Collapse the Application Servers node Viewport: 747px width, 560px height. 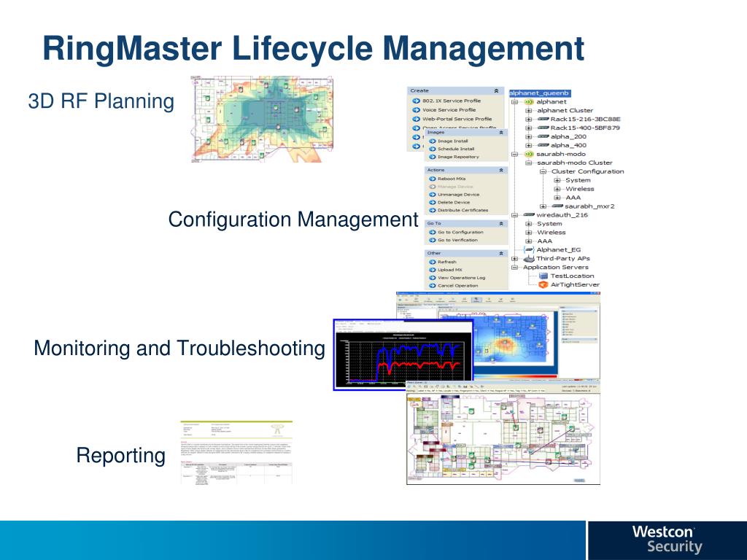click(514, 268)
